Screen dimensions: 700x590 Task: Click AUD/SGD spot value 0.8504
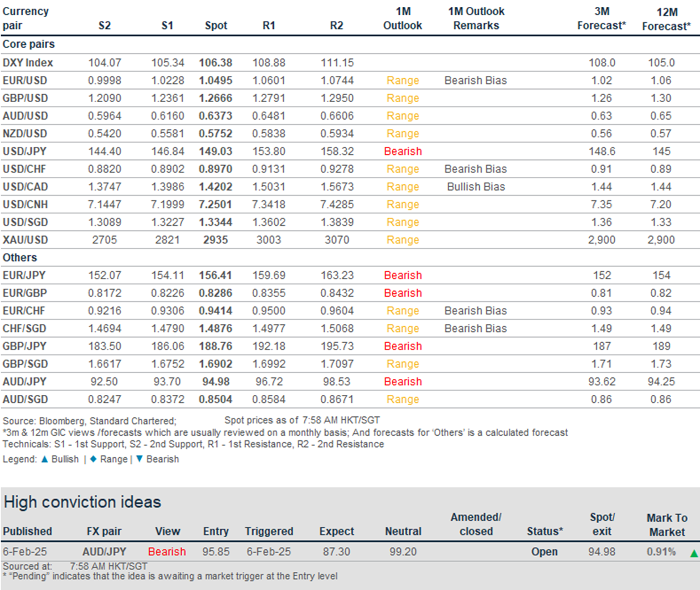click(x=216, y=399)
